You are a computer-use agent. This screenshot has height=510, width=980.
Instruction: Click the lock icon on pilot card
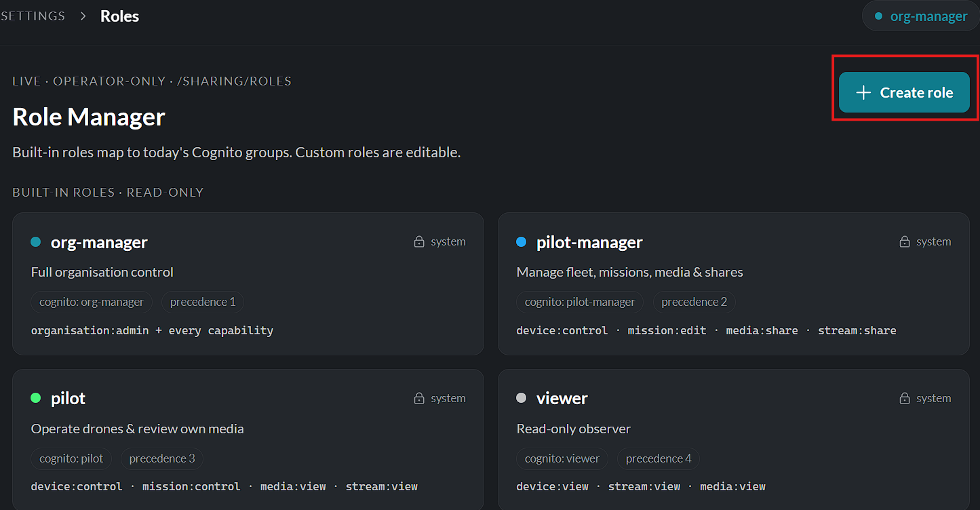[419, 398]
